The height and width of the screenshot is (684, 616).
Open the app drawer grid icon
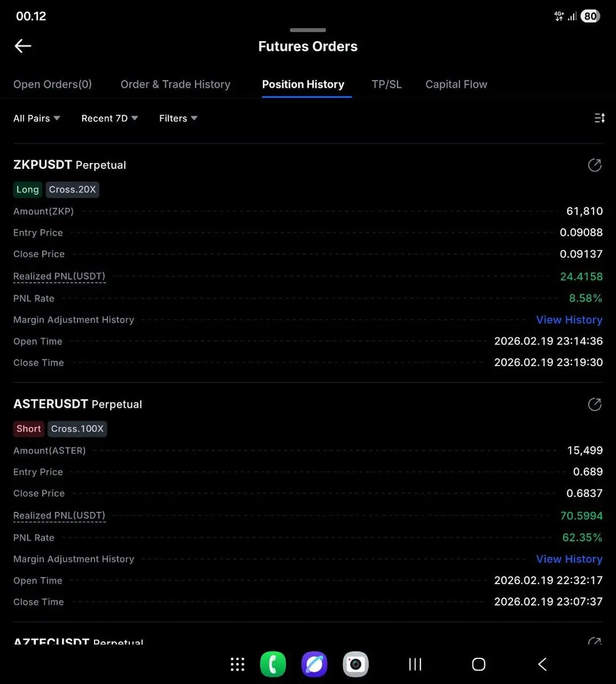(x=238, y=664)
